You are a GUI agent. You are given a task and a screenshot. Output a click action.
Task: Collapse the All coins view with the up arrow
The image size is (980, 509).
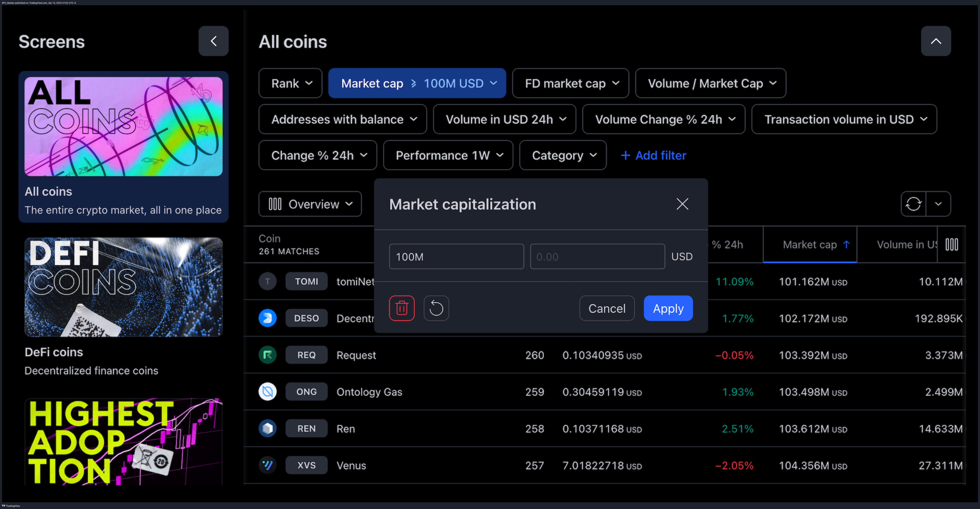936,41
